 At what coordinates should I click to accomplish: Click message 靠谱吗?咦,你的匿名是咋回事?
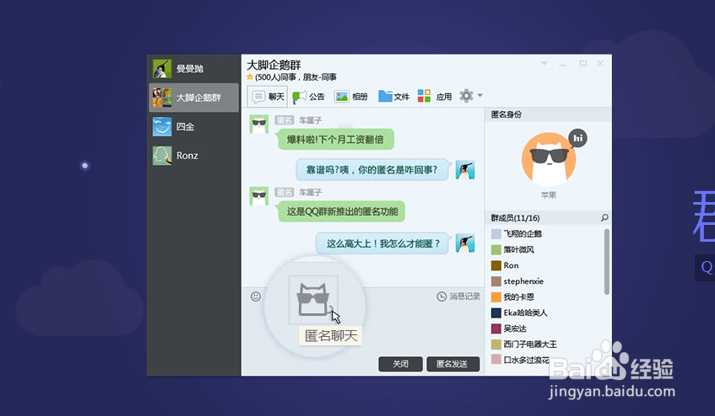372,170
